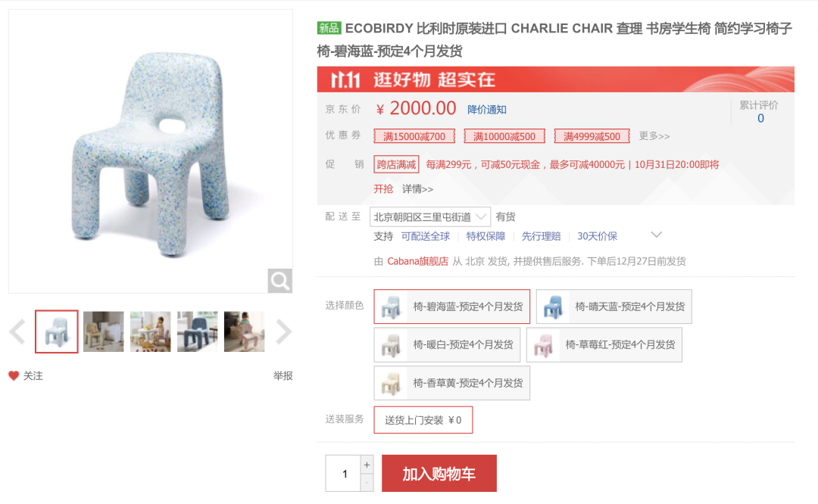This screenshot has height=504, width=818.
Task: Expand the support services chevron
Action: [656, 235]
